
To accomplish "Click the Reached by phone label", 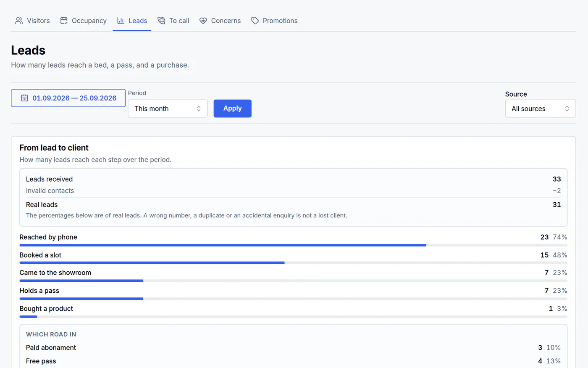I will point(48,237).
